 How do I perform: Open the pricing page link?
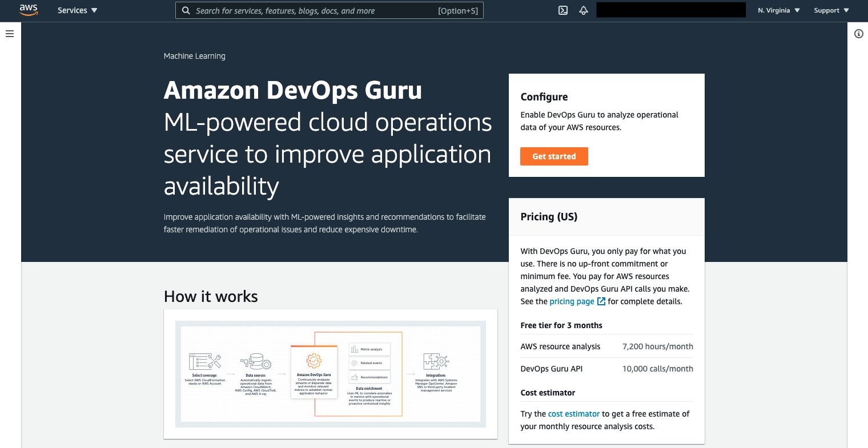572,301
